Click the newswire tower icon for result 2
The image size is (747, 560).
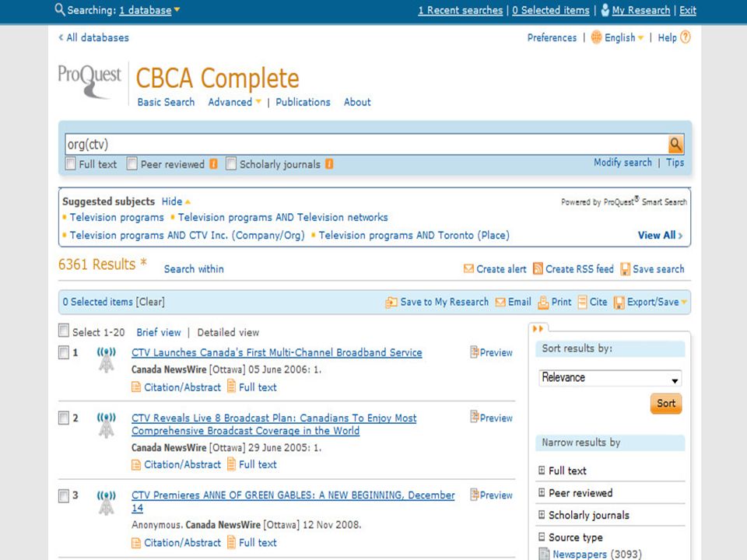pos(107,425)
